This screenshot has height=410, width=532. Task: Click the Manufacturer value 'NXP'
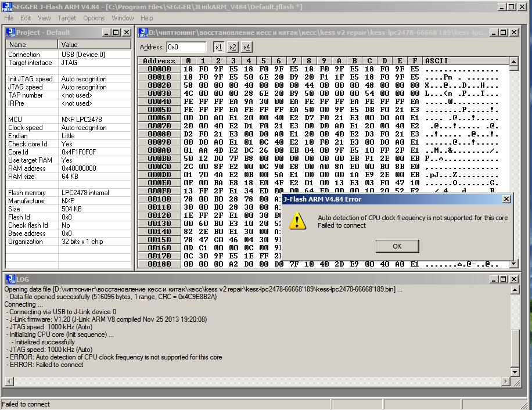(x=68, y=201)
